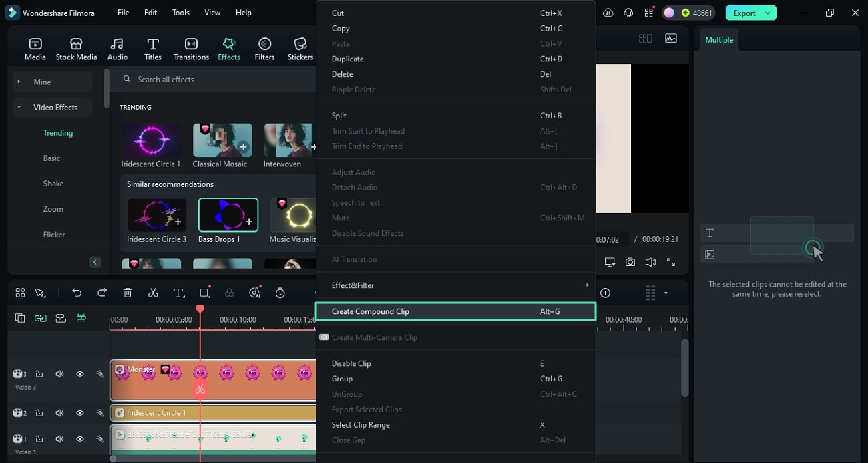This screenshot has height=463, width=868.
Task: Open the Stickers tab
Action: [300, 49]
